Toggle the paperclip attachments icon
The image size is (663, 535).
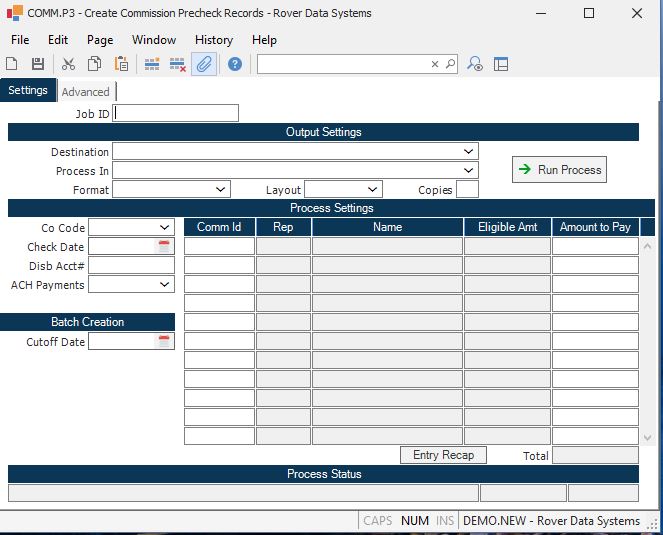[x=204, y=64]
